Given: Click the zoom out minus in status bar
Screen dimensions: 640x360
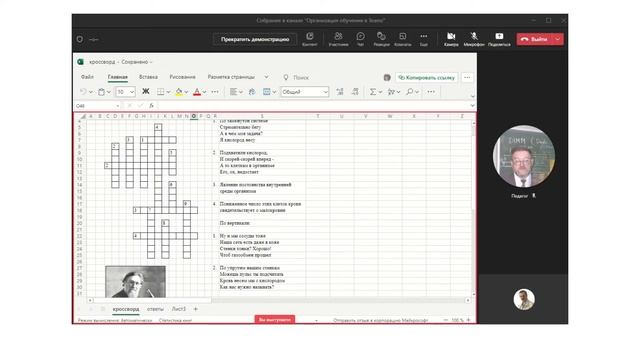Looking at the screenshot, I should (x=446, y=320).
